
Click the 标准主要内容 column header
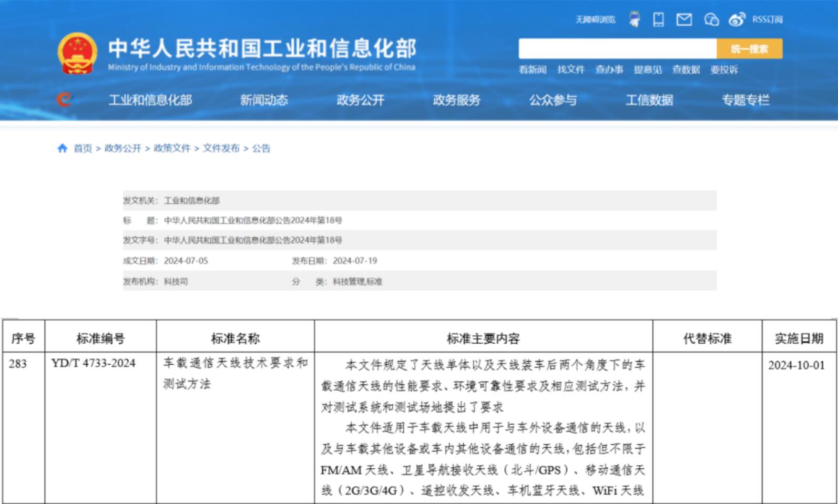(484, 338)
